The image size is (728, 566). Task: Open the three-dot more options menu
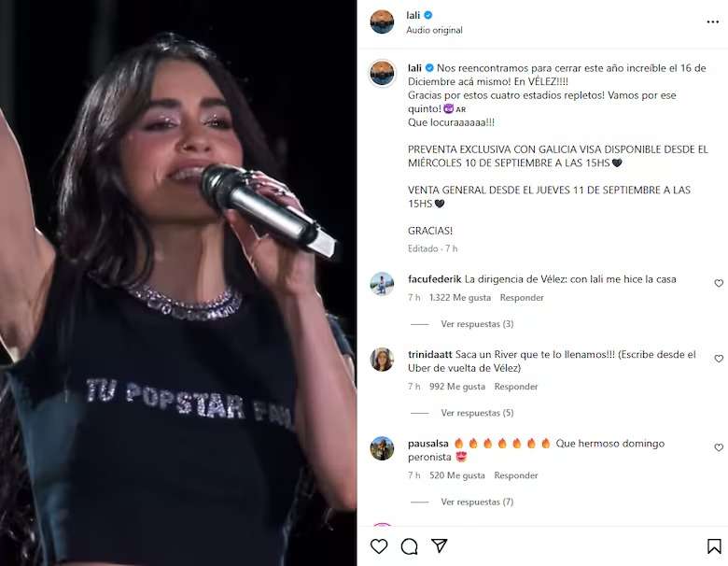(713, 21)
